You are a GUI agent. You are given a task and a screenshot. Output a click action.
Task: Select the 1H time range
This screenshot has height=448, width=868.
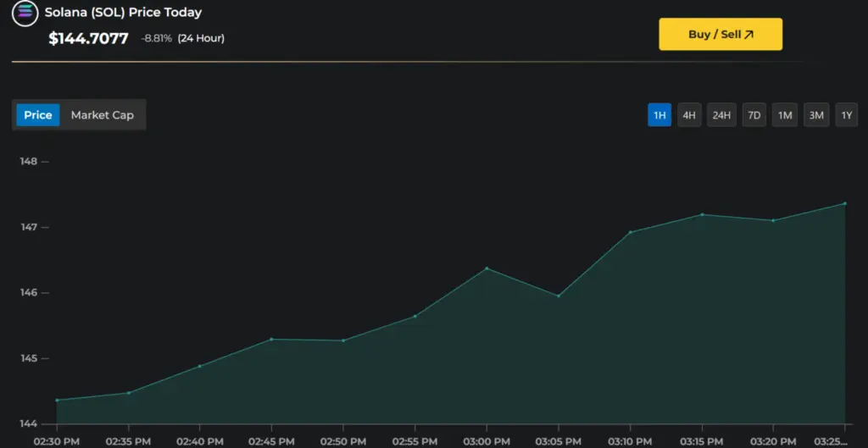coord(659,115)
